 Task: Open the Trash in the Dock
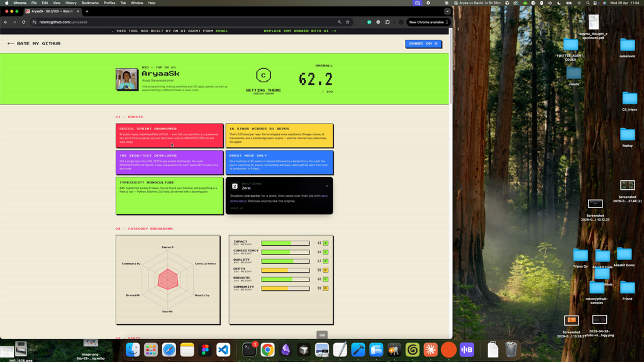tap(511, 349)
